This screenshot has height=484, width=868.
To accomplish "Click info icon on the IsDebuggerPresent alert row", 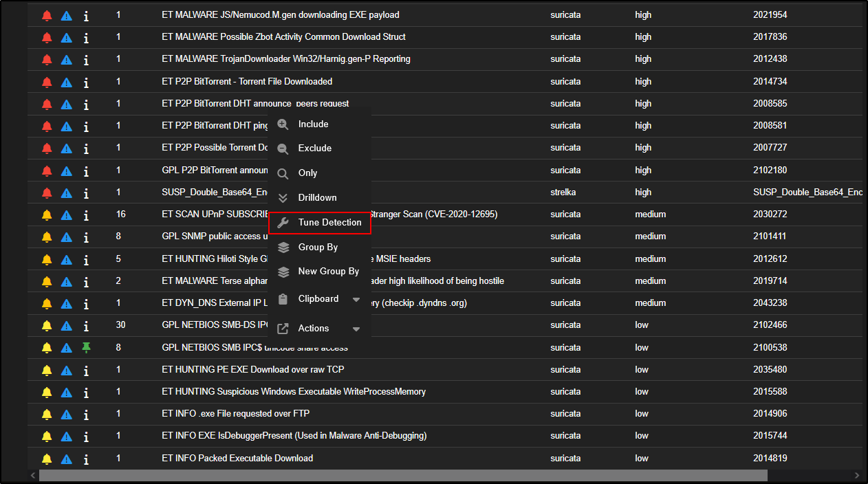I will (x=86, y=436).
